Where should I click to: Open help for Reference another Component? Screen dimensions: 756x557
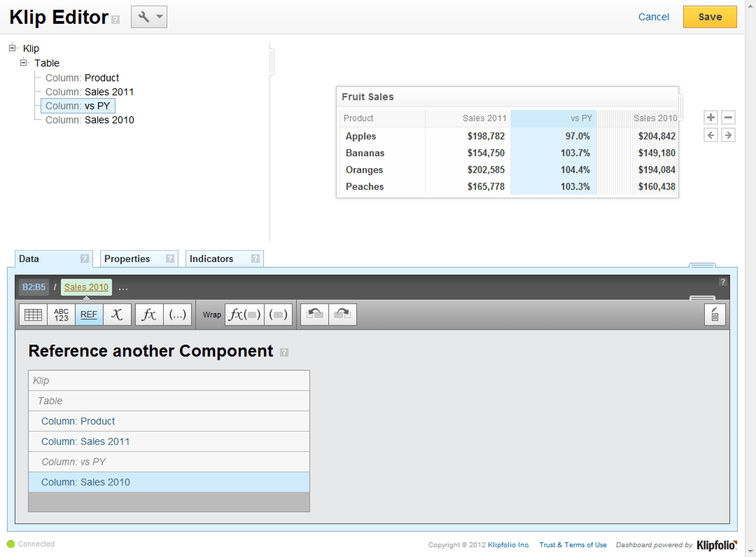click(x=284, y=352)
